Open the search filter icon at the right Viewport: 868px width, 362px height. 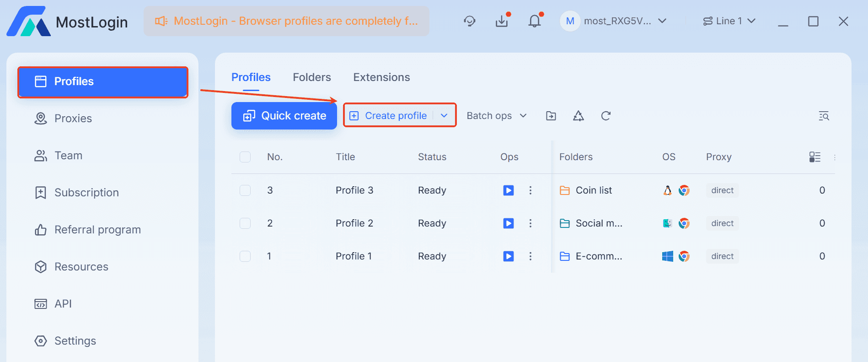pos(824,116)
